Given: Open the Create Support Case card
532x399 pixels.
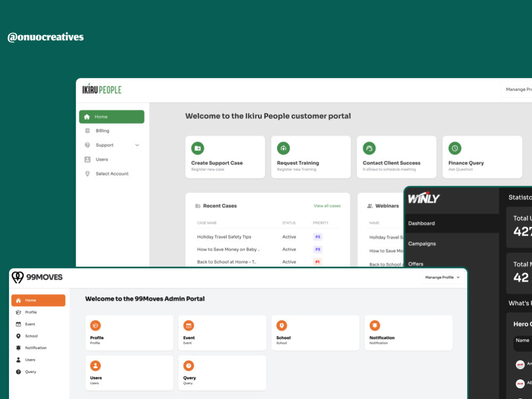Looking at the screenshot, I should (x=225, y=157).
